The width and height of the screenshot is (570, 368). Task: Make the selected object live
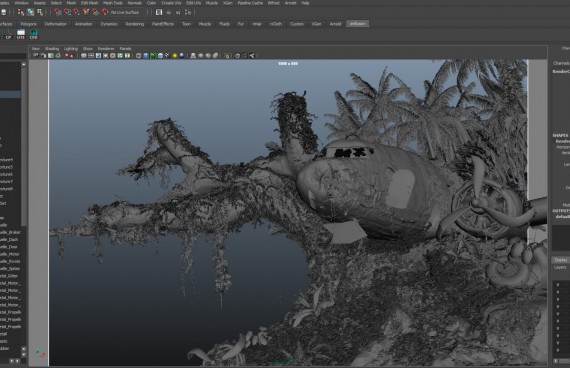(x=105, y=12)
